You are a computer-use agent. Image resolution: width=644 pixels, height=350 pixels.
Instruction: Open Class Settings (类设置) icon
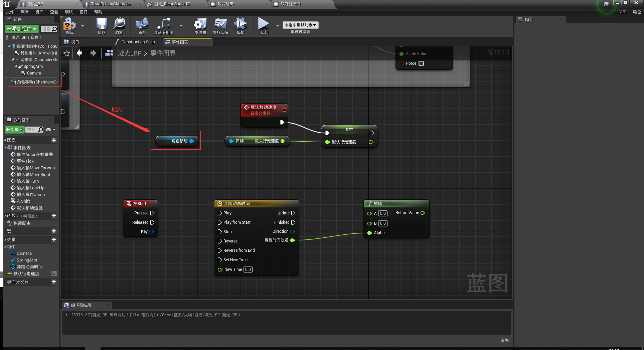[x=200, y=24]
